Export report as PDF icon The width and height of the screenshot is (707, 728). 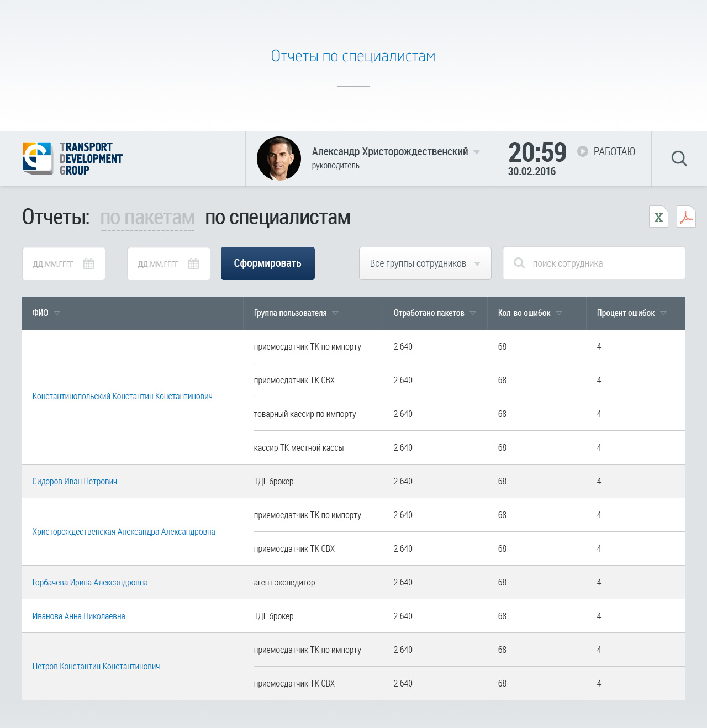(686, 217)
